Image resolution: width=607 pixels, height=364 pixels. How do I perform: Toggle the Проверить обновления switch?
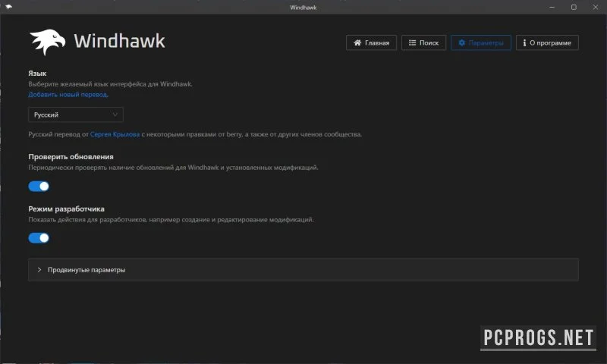pos(39,187)
